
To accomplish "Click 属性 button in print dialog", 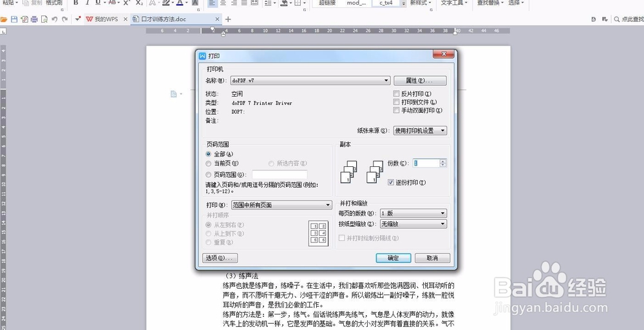I will click(420, 81).
